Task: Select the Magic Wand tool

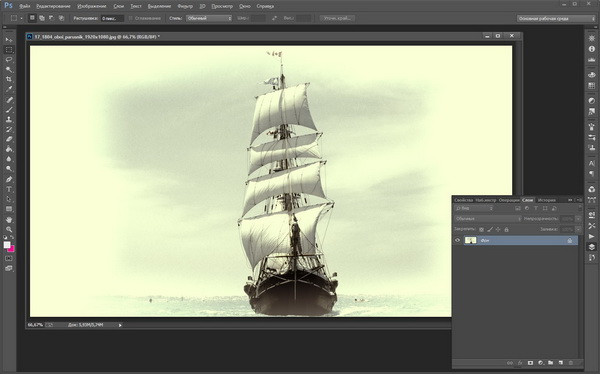Action: 9,70
